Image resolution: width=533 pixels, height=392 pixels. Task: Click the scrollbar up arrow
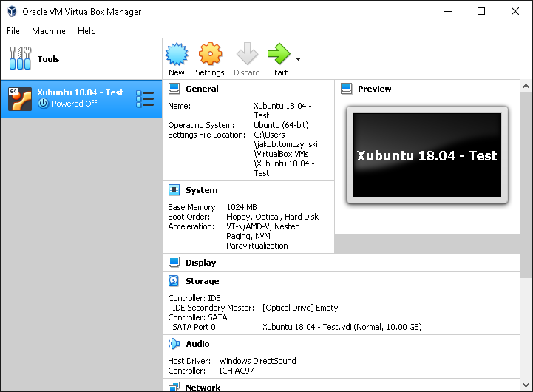[526, 86]
